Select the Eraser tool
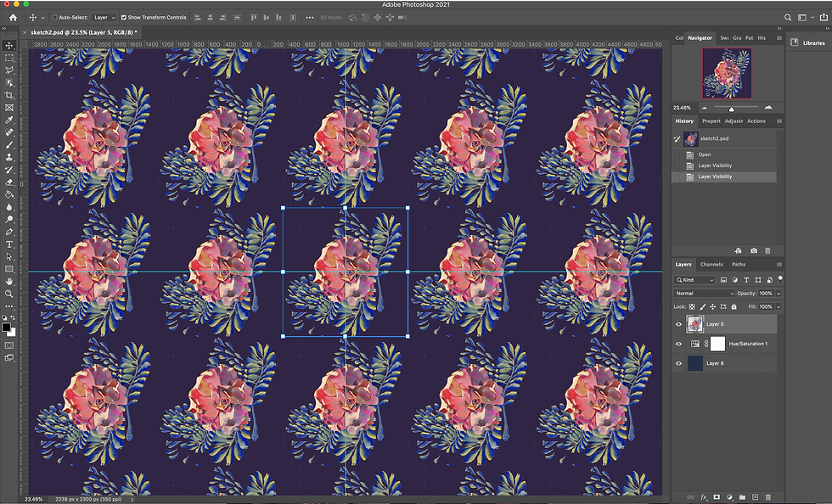Image resolution: width=832 pixels, height=504 pixels. 9,182
